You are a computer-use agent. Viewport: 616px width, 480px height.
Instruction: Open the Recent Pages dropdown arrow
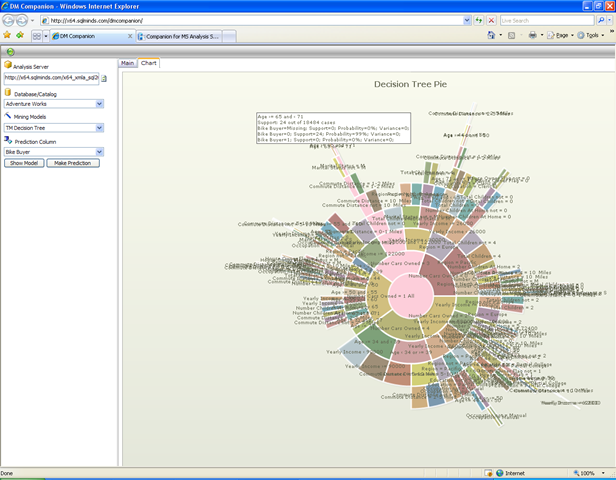click(33, 20)
